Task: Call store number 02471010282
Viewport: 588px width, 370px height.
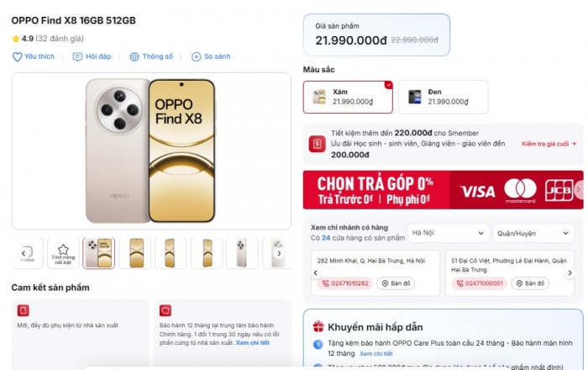Action: 345,283
